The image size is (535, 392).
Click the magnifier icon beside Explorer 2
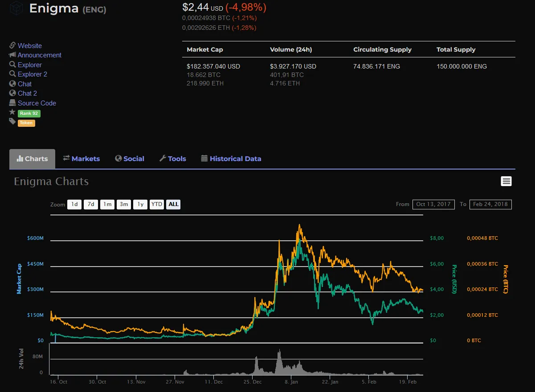pos(12,74)
